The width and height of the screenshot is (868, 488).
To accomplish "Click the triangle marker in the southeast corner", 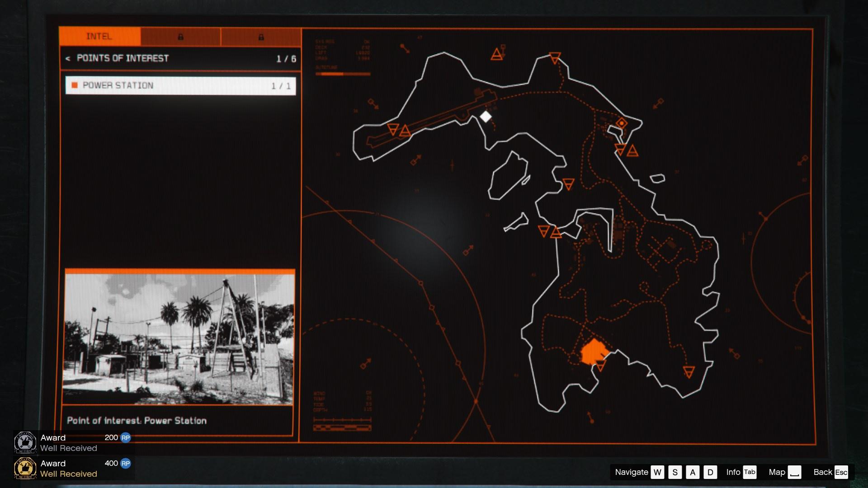I will tap(689, 372).
